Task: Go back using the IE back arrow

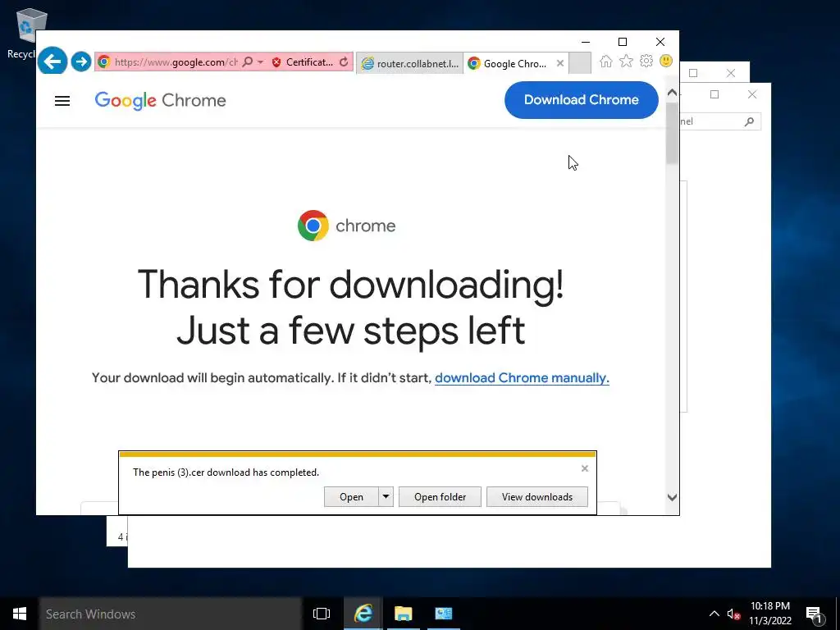Action: 52,61
